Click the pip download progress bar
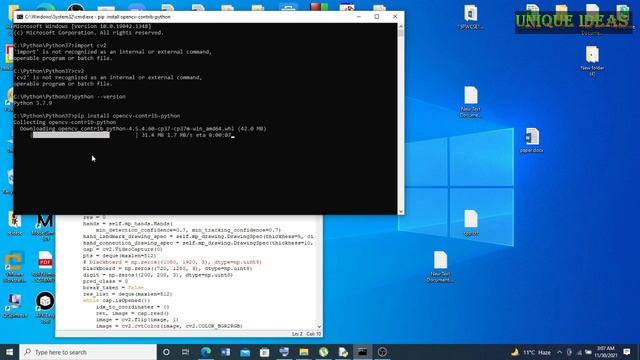The width and height of the screenshot is (640, 360). [71, 135]
